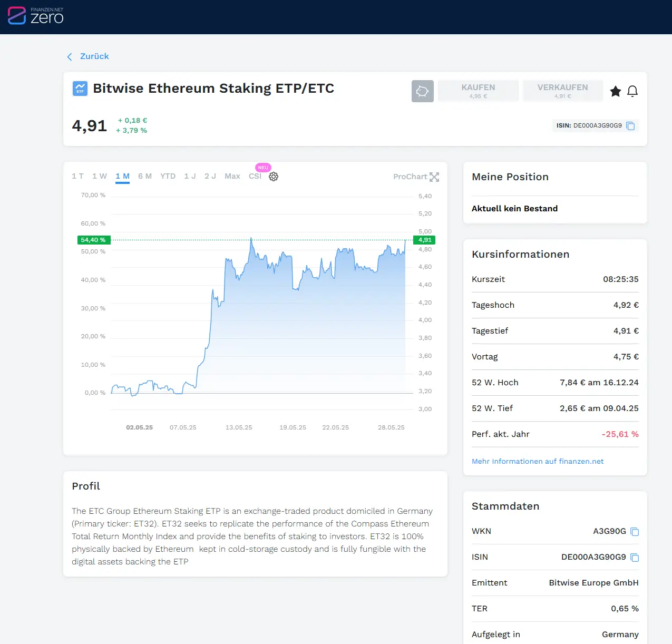Click the + 0,18 € change value

(132, 120)
